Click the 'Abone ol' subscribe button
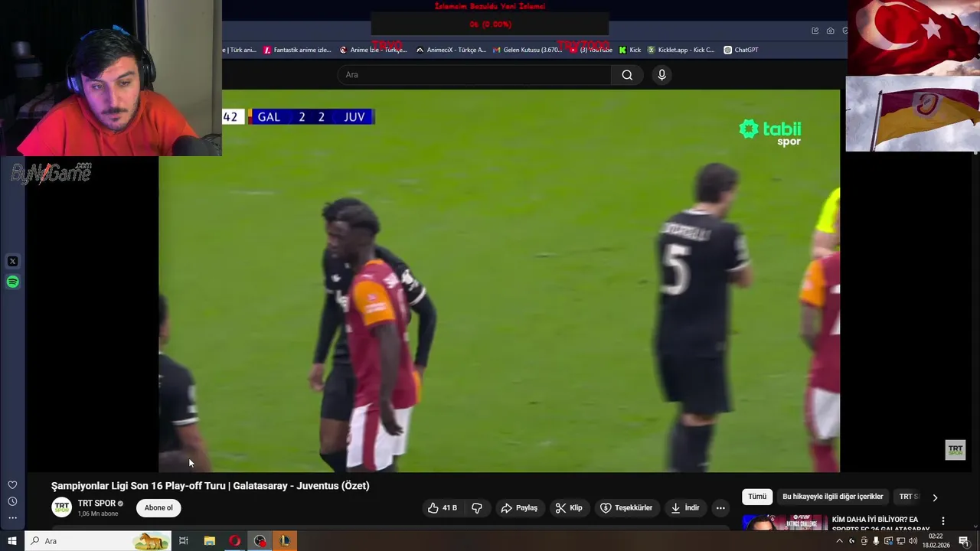 click(158, 508)
